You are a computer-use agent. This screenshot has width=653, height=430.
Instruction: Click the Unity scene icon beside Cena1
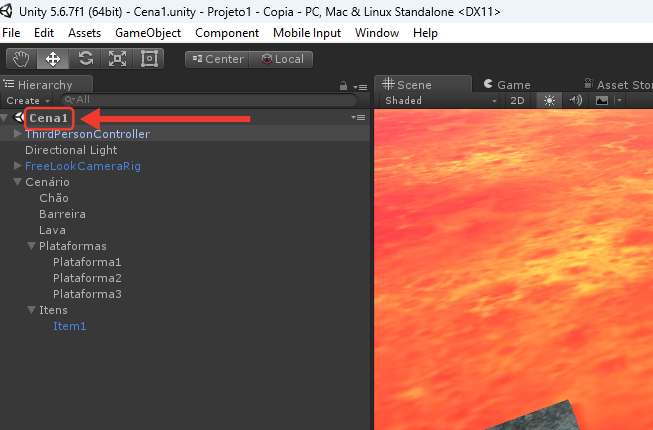click(19, 117)
